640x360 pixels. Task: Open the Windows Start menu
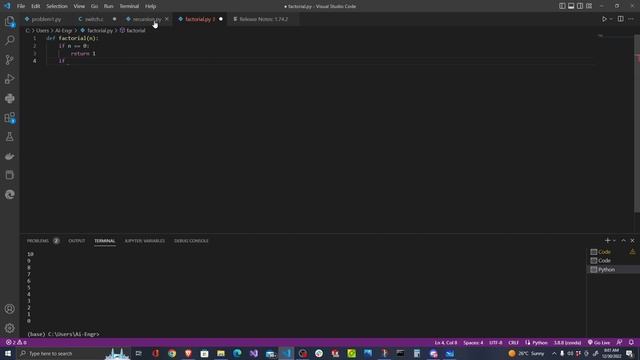tap(8, 353)
